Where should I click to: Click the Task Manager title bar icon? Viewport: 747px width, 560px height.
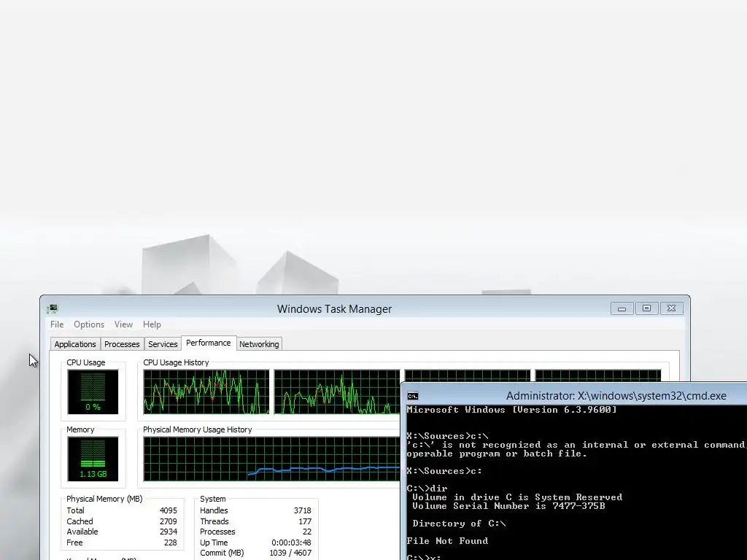(x=53, y=309)
